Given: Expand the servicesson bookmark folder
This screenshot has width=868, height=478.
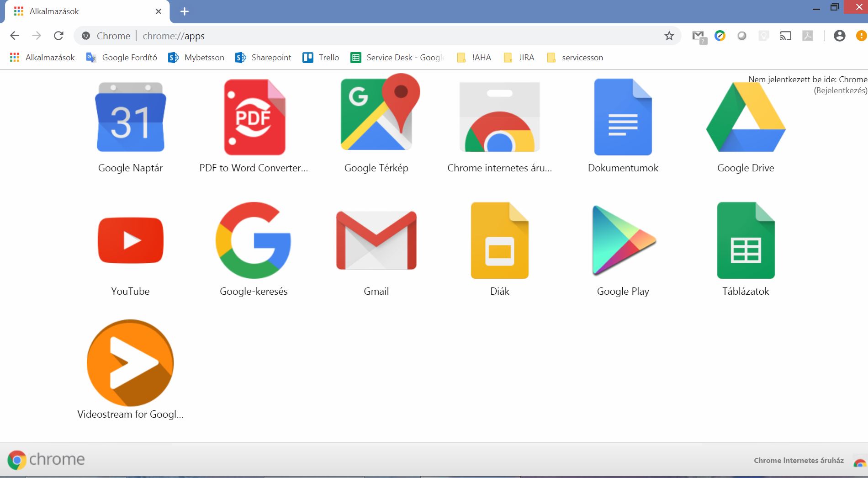Looking at the screenshot, I should 575,58.
